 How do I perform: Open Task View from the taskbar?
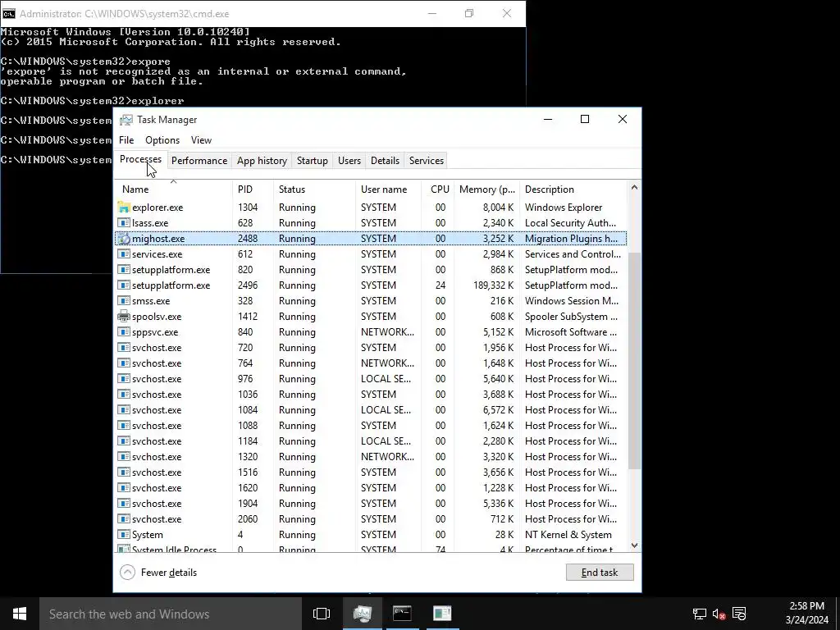pyautogui.click(x=322, y=614)
